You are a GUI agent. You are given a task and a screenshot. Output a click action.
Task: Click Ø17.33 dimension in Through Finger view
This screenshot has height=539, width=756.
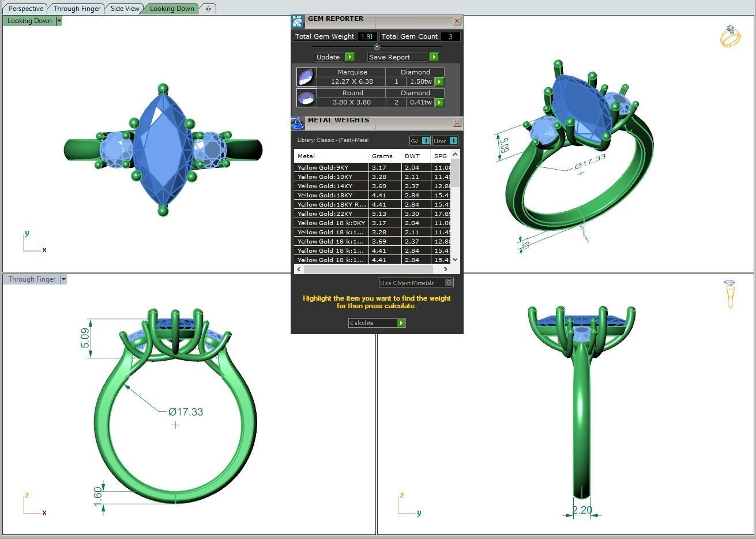pos(186,411)
